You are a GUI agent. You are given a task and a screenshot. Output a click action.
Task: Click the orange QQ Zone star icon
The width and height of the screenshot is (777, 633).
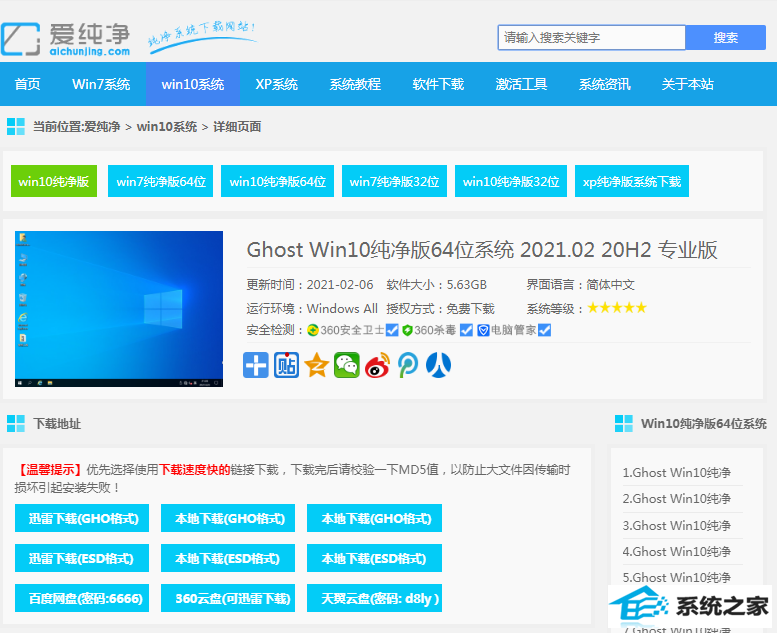[x=317, y=365]
